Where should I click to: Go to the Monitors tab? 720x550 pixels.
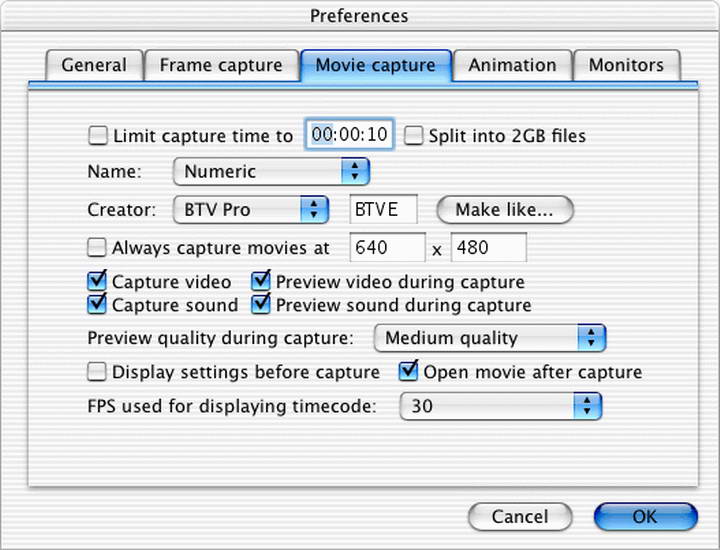[x=627, y=66]
